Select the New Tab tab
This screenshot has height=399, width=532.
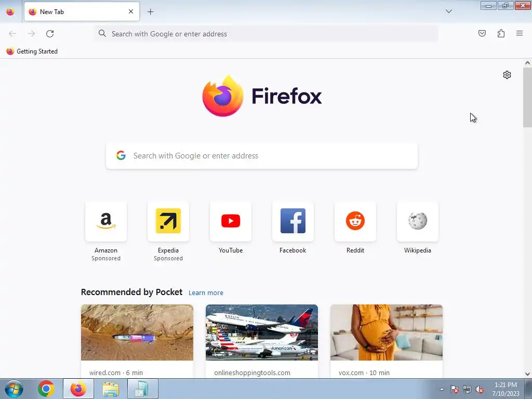coord(82,11)
